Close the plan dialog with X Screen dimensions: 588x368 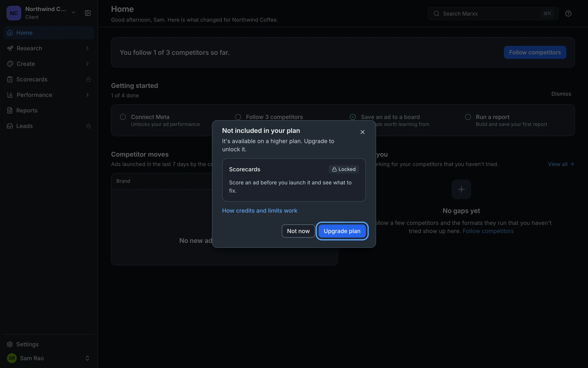[362, 132]
